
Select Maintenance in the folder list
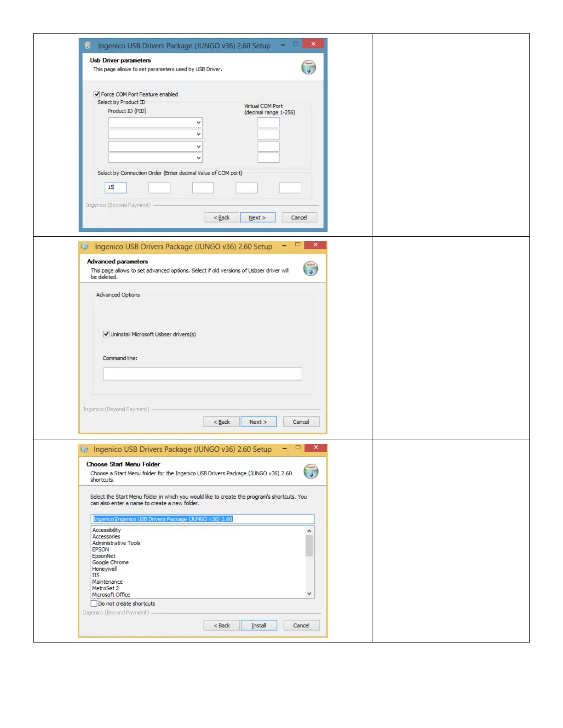107,581
